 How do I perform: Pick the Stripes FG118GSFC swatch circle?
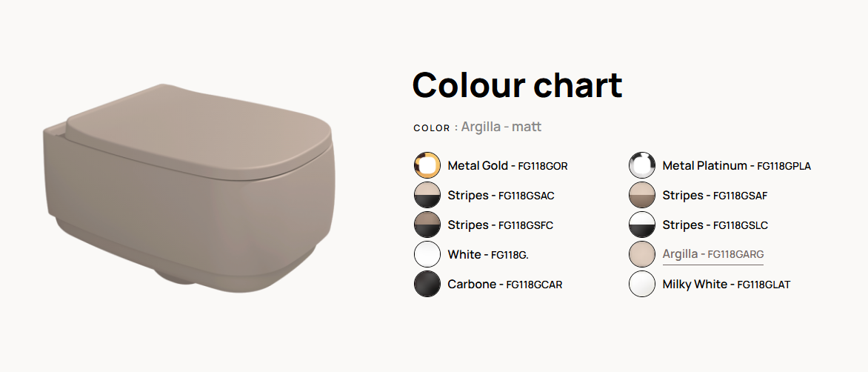click(x=427, y=225)
